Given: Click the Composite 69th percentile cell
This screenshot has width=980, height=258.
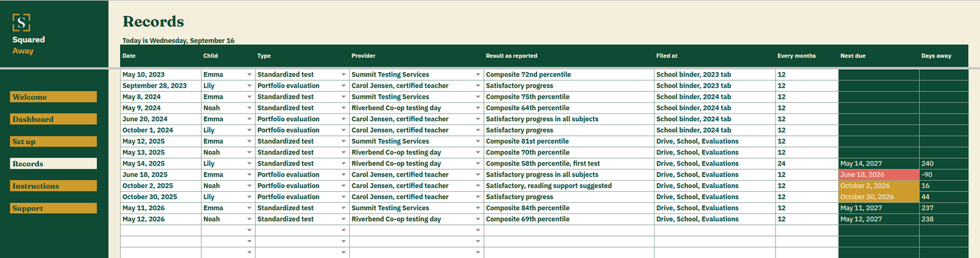Looking at the screenshot, I should click(568, 219).
